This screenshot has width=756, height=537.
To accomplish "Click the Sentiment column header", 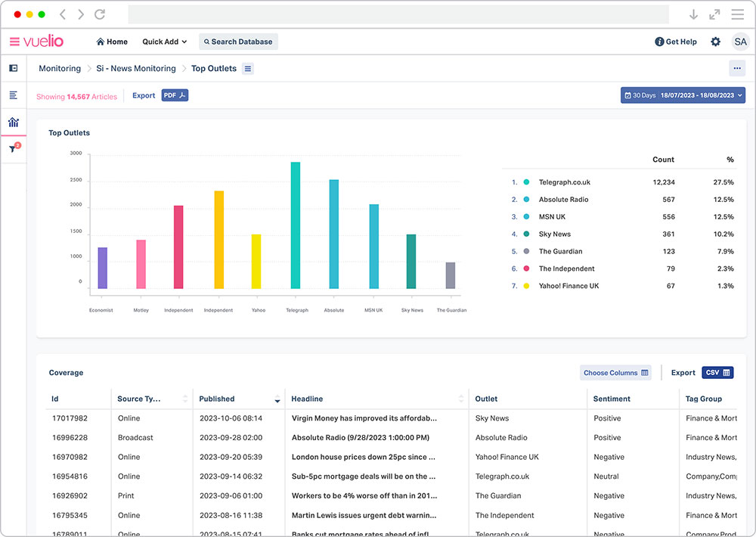I will pos(612,399).
